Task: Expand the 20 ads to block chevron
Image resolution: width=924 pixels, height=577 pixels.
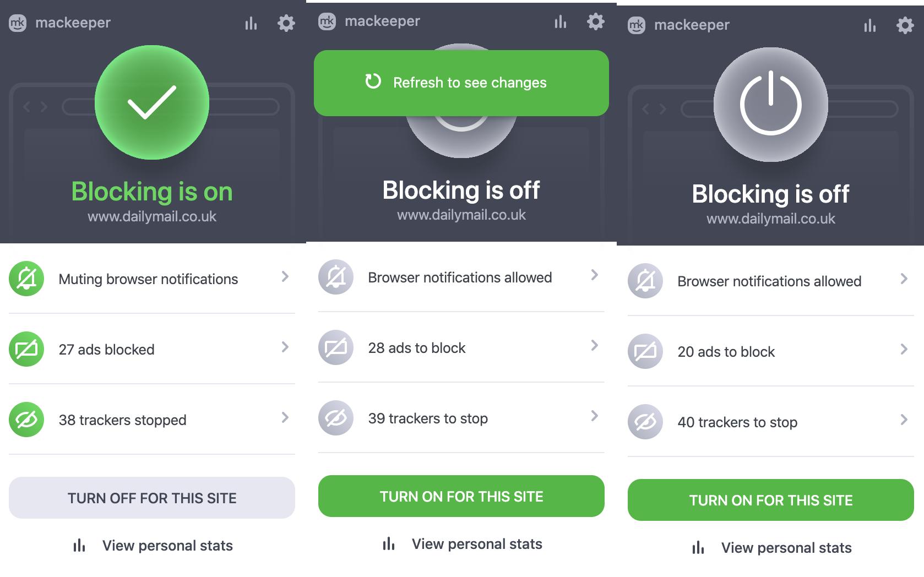Action: 904,349
